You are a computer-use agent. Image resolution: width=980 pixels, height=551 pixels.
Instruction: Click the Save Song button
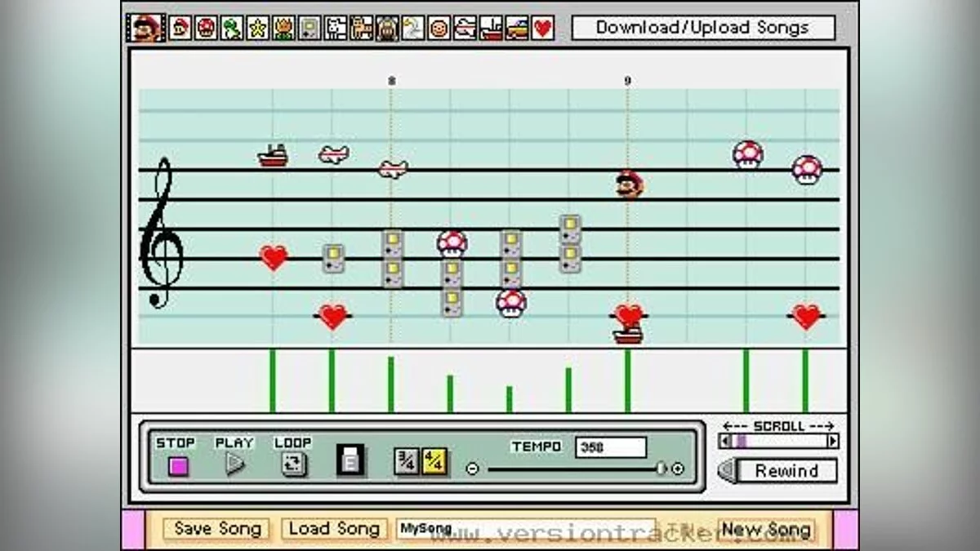217,529
